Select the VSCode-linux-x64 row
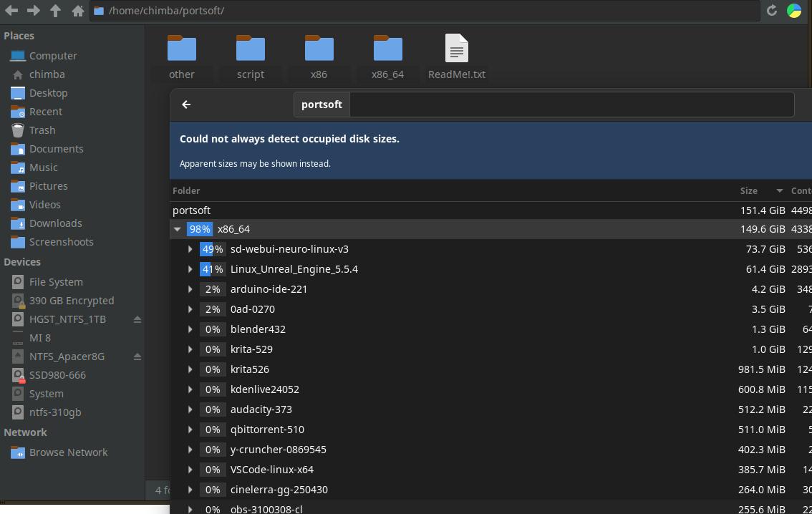812x514 pixels. [x=491, y=470]
